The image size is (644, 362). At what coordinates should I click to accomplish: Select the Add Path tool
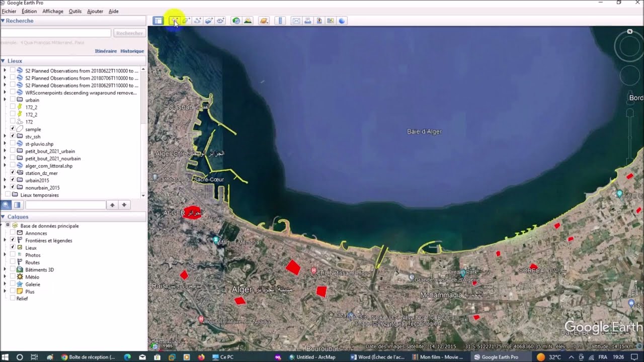pos(197,21)
